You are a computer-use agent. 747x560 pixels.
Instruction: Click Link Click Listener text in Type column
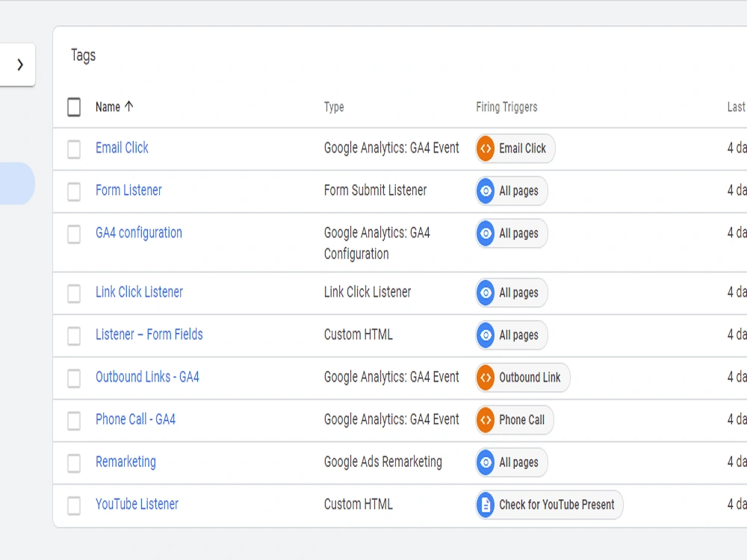368,292
